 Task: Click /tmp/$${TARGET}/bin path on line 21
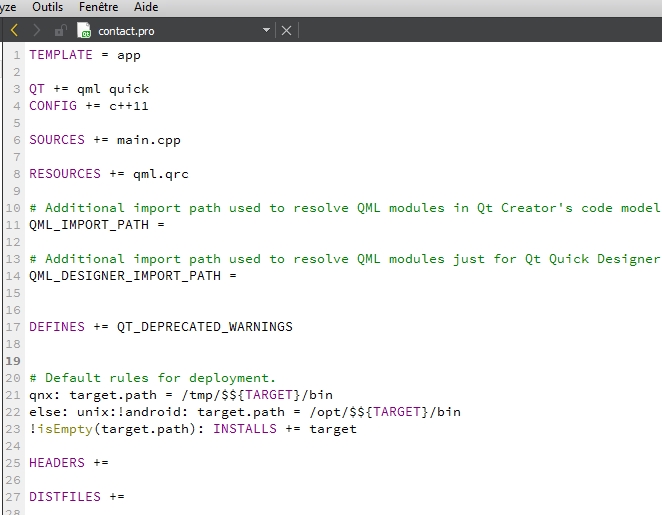[x=257, y=395]
